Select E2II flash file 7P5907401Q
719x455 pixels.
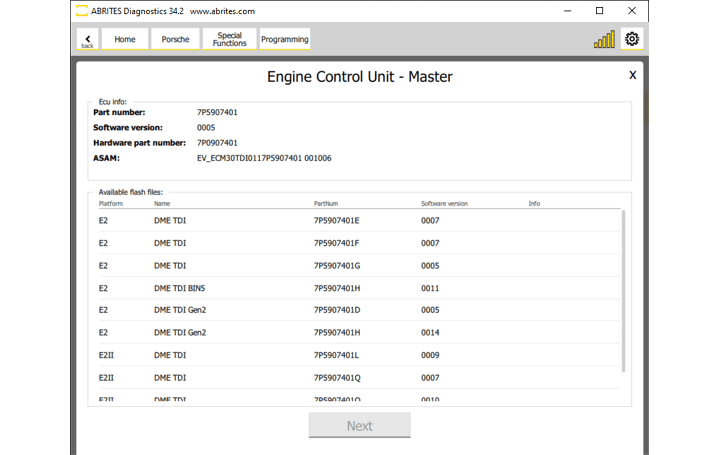(x=336, y=378)
